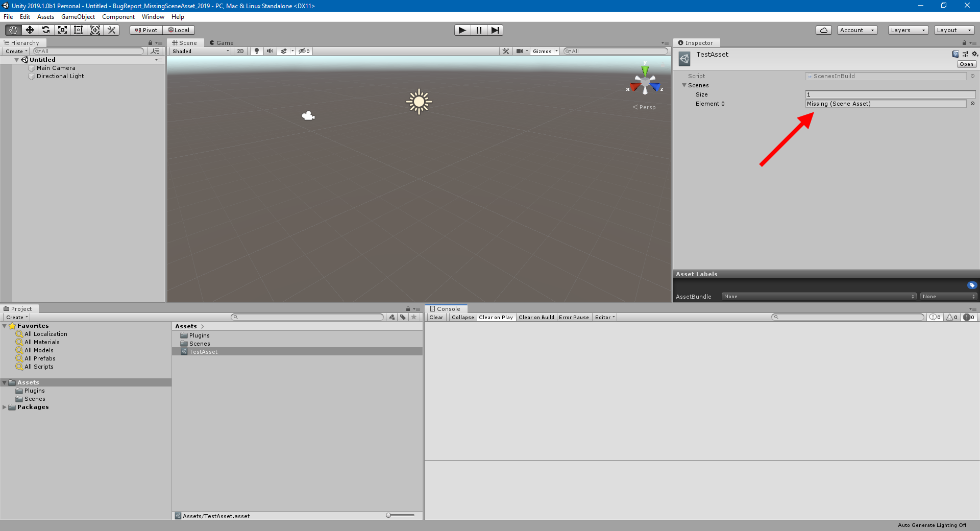This screenshot has width=980, height=531.
Task: Select the Scale tool
Action: (x=62, y=30)
